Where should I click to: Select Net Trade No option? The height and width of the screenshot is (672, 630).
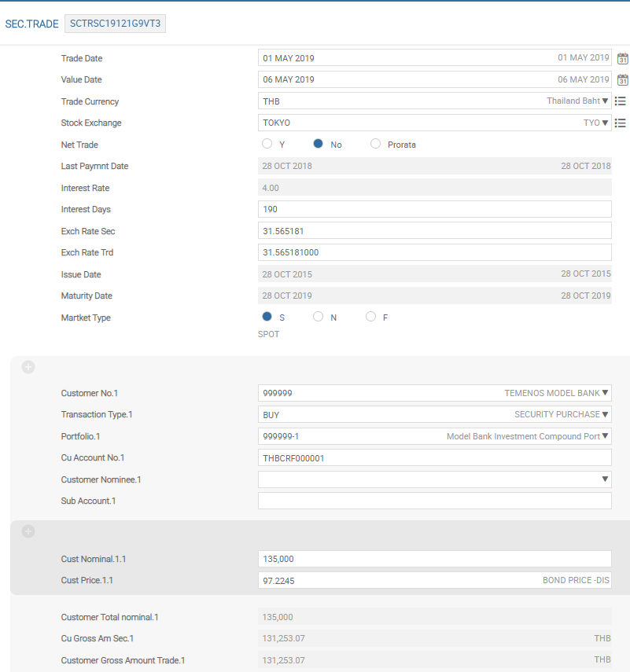coord(319,144)
